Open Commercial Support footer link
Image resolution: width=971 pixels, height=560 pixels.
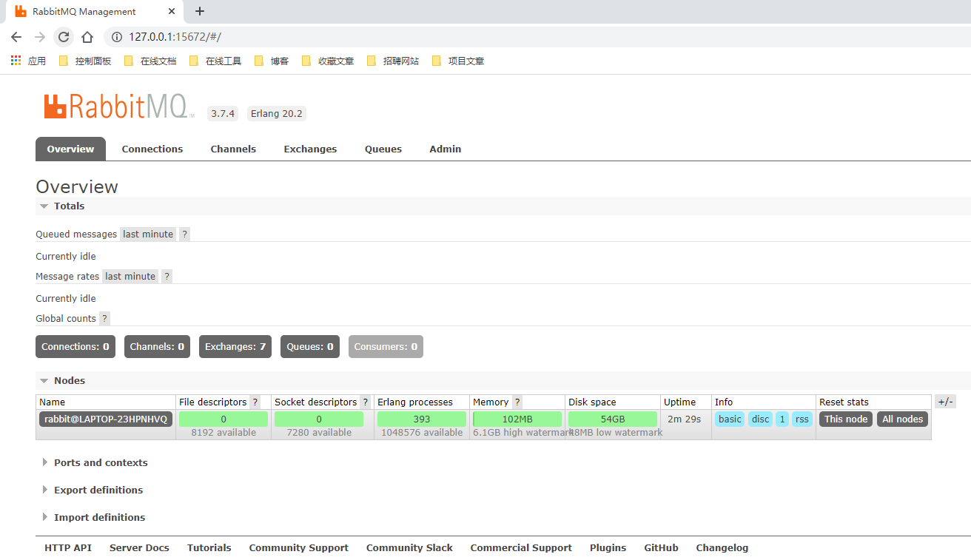[521, 547]
